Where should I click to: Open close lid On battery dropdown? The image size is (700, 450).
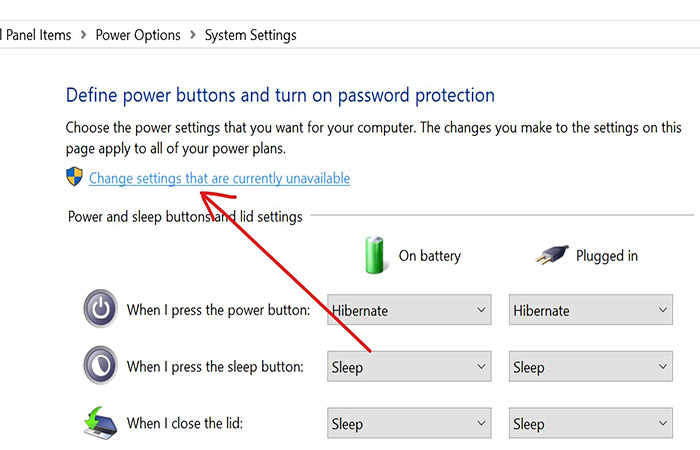tap(409, 423)
